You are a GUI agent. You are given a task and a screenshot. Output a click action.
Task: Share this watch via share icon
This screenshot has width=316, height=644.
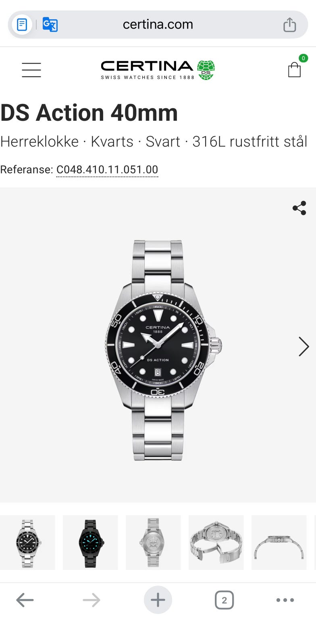(x=299, y=208)
